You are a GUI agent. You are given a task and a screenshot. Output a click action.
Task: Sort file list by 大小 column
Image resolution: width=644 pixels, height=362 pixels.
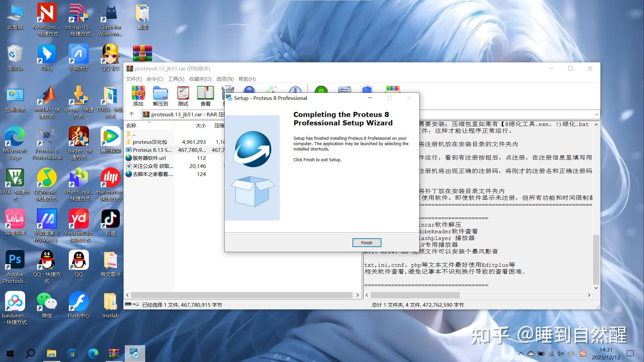click(x=201, y=126)
